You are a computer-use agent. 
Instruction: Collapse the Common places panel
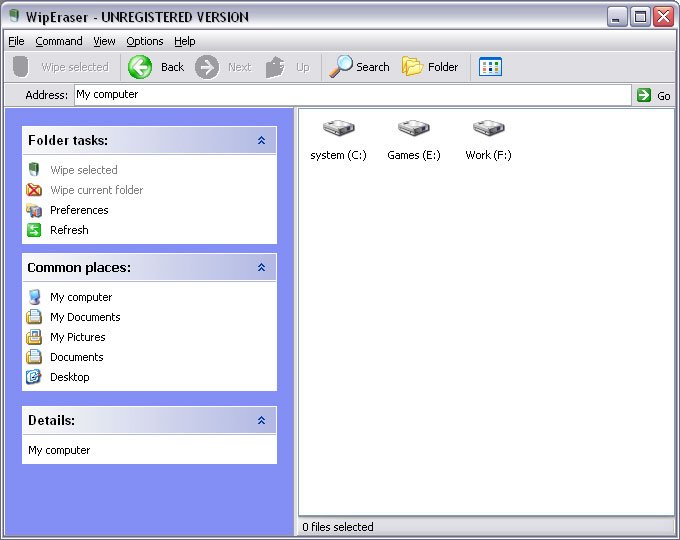pyautogui.click(x=261, y=268)
